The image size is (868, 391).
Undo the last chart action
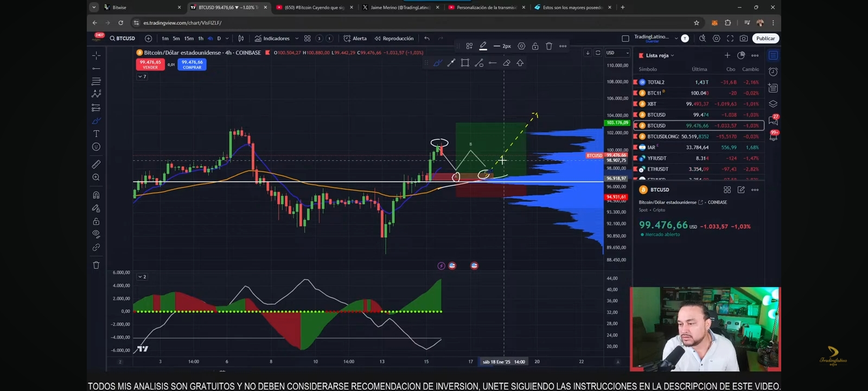(427, 39)
